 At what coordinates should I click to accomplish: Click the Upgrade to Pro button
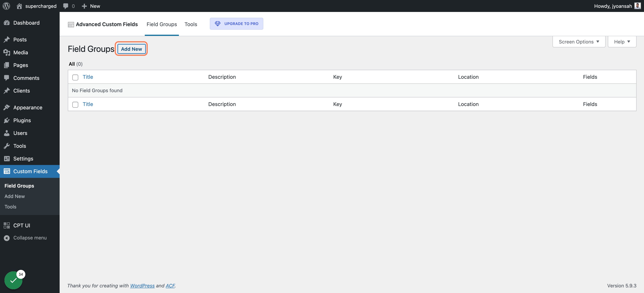(236, 24)
